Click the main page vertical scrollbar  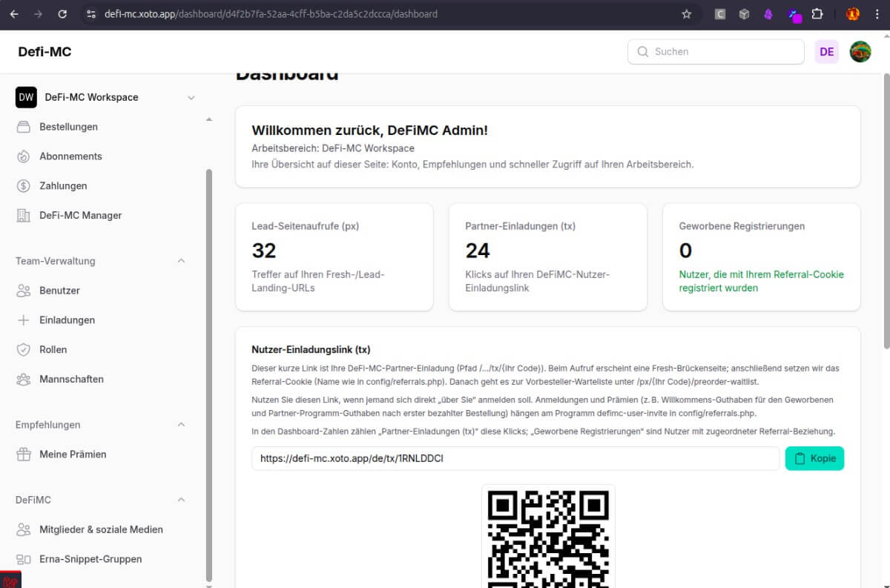pos(886,211)
